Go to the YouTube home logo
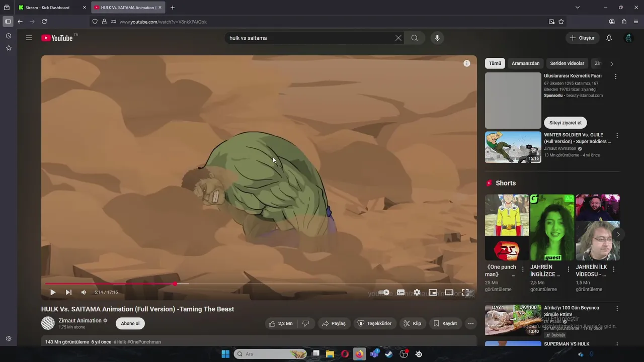The image size is (644, 362). point(57,38)
